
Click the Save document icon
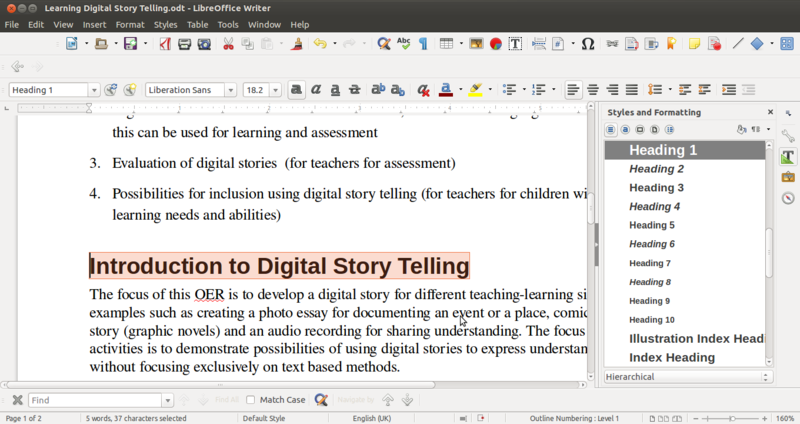(131, 44)
